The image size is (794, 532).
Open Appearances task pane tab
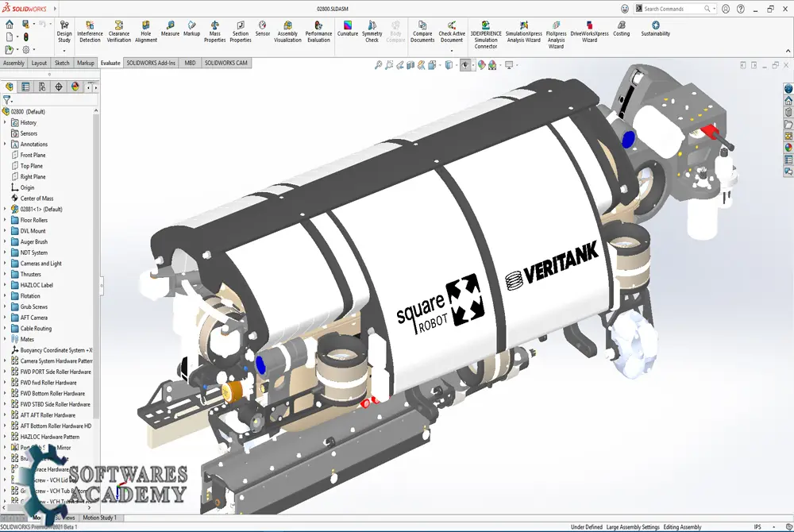pyautogui.click(x=788, y=148)
